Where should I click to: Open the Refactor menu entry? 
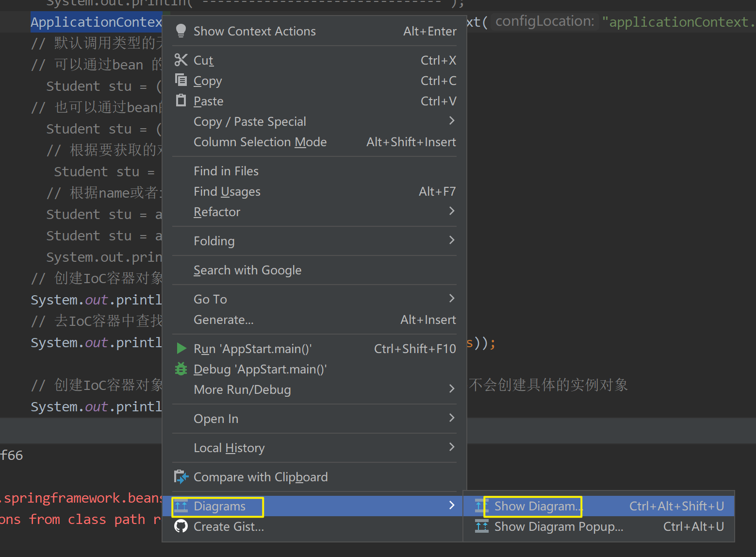pyautogui.click(x=314, y=212)
